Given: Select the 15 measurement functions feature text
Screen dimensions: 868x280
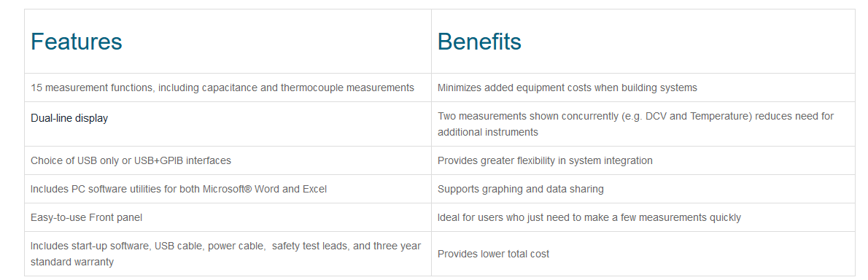Looking at the screenshot, I should (222, 87).
